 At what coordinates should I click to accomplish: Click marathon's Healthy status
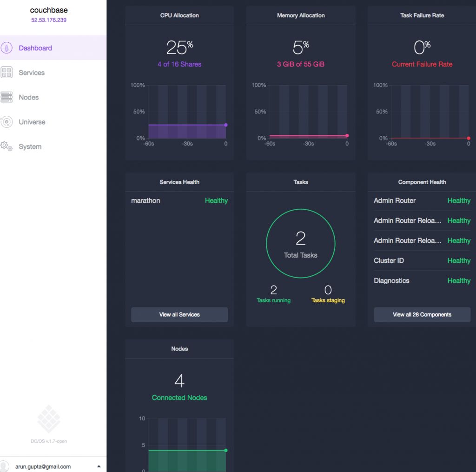tap(216, 200)
